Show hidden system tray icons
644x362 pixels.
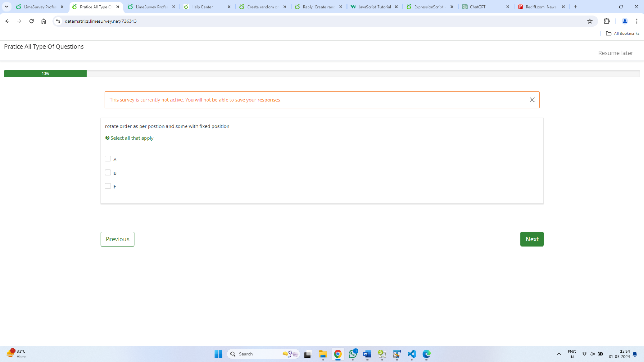pos(559,354)
